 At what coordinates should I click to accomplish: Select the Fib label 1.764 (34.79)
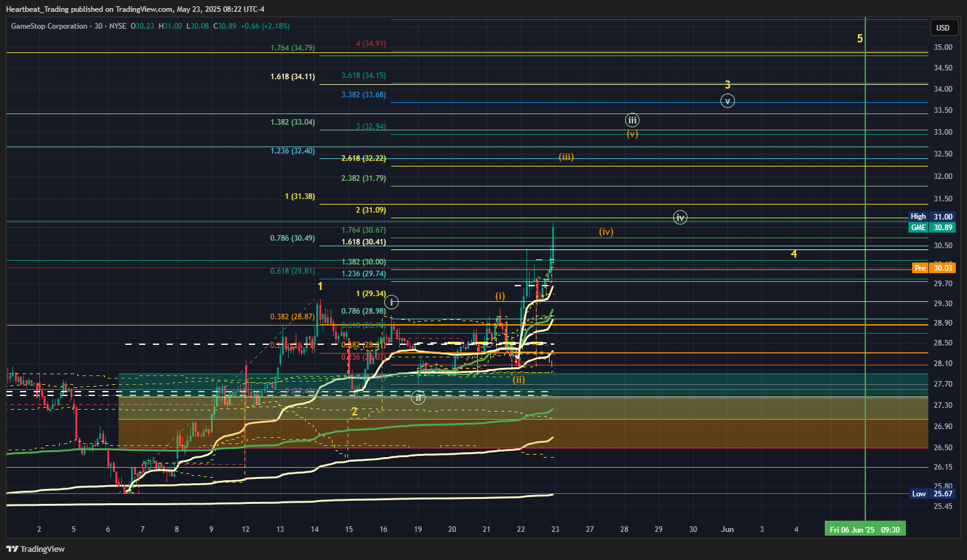(293, 48)
